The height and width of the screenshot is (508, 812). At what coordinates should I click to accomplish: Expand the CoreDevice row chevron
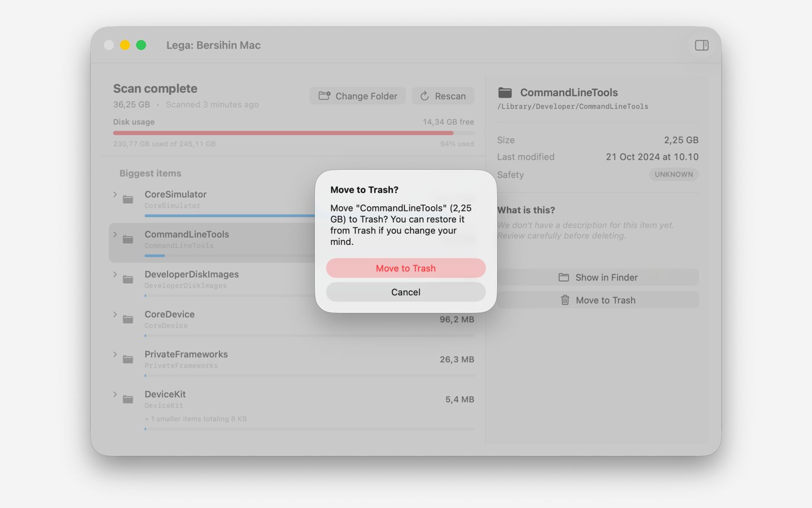pos(115,314)
